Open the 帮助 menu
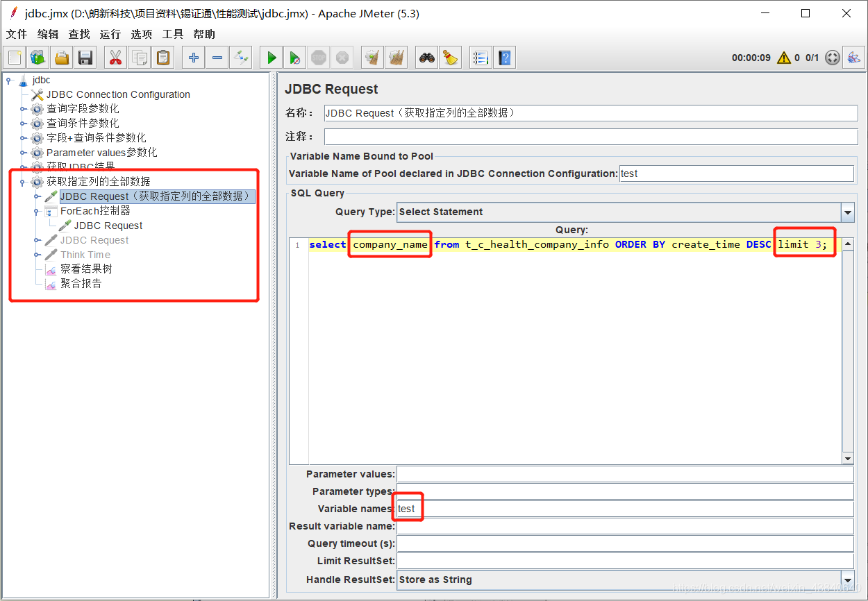The image size is (868, 601). tap(204, 34)
